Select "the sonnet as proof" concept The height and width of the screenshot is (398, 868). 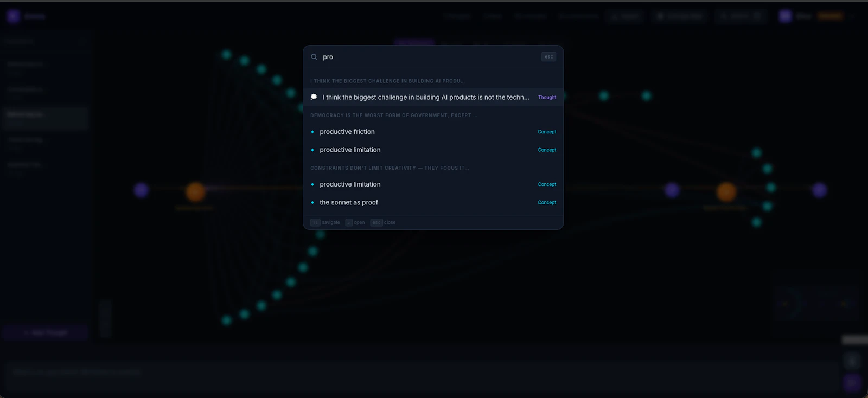click(433, 203)
